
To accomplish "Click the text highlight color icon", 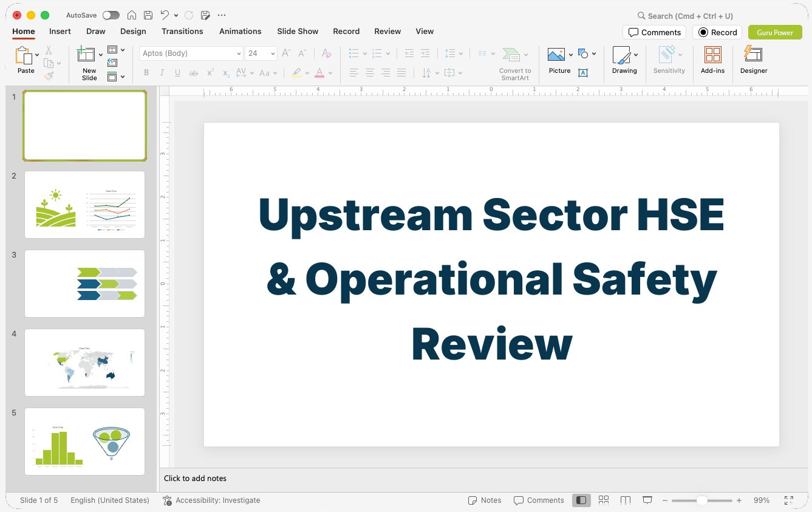I will pos(296,73).
